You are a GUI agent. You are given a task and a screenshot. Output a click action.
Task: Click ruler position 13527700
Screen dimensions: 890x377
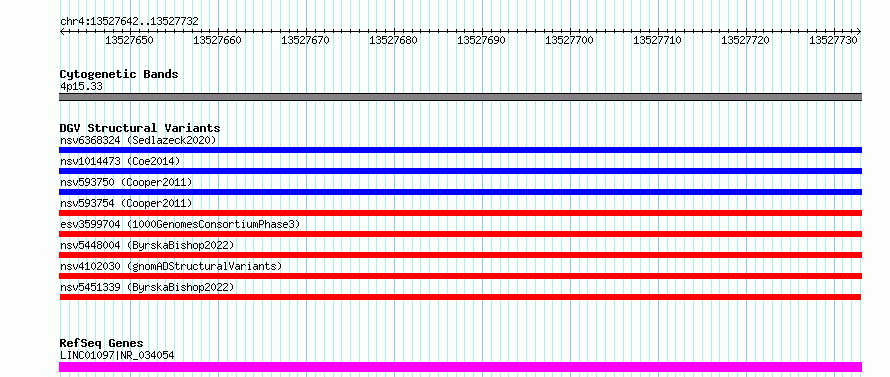pos(569,40)
